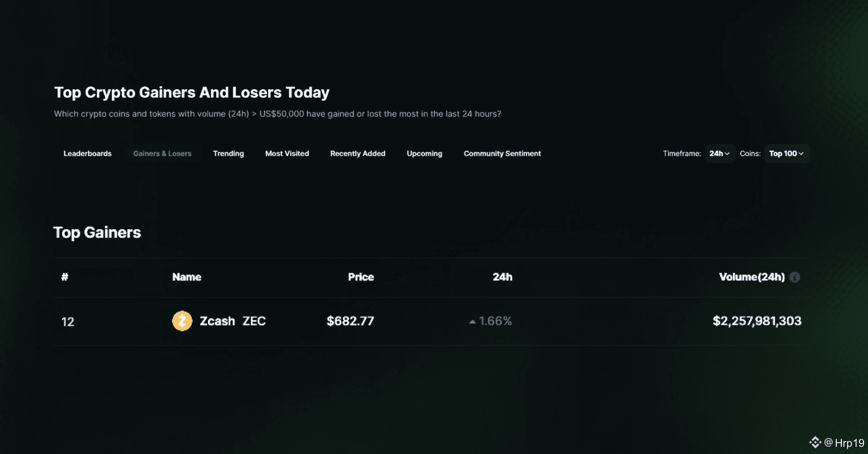This screenshot has width=868, height=454.
Task: Sort by the Price column header
Action: coord(361,277)
